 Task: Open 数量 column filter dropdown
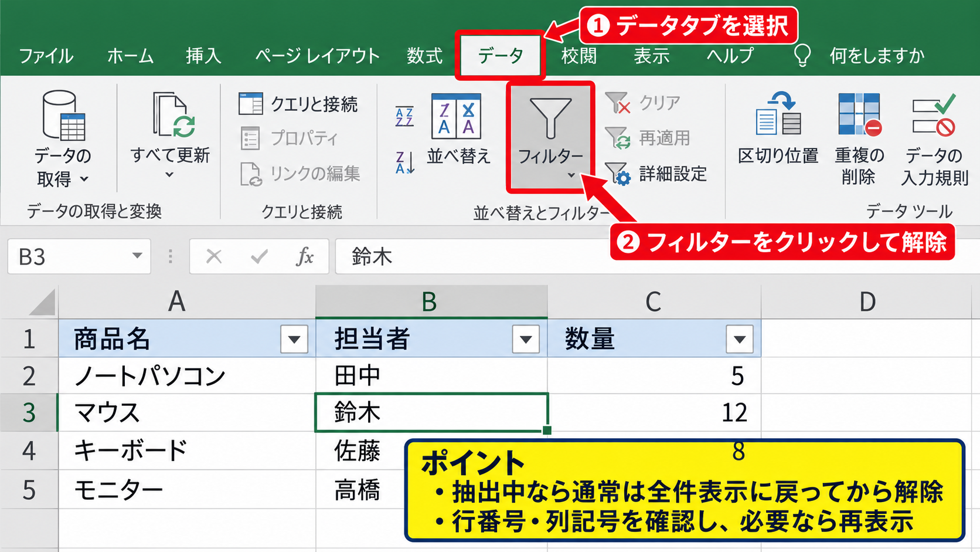point(740,339)
